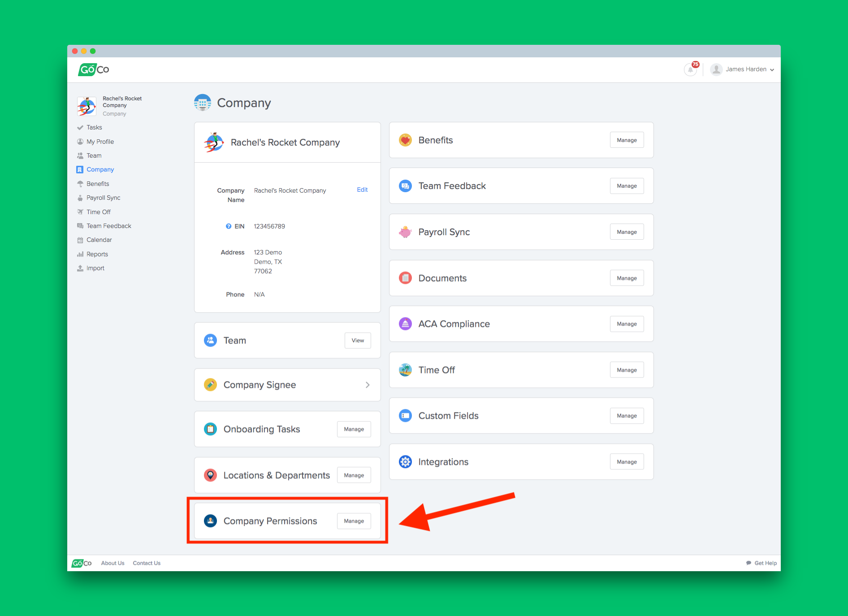The height and width of the screenshot is (616, 848).
Task: Open Tasks in the sidebar
Action: click(x=94, y=127)
